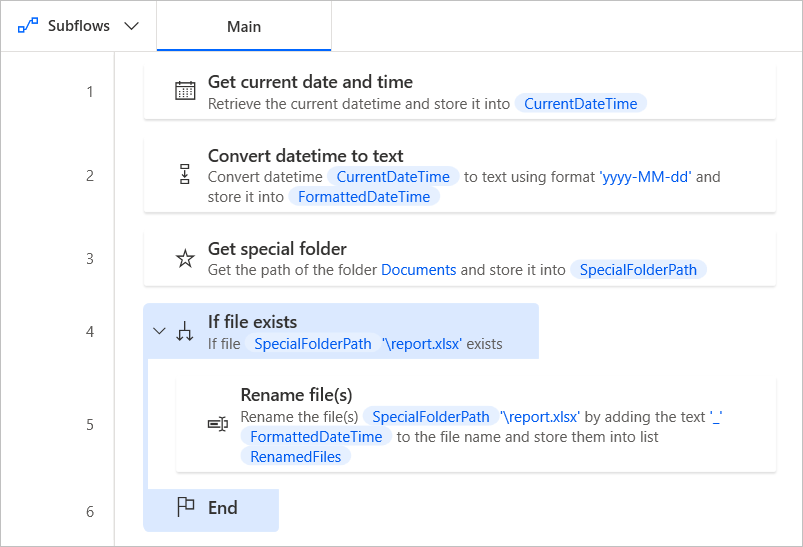The image size is (803, 547).
Task: Click the CurrentDateTime variable in Convert datetime step
Action: point(393,177)
